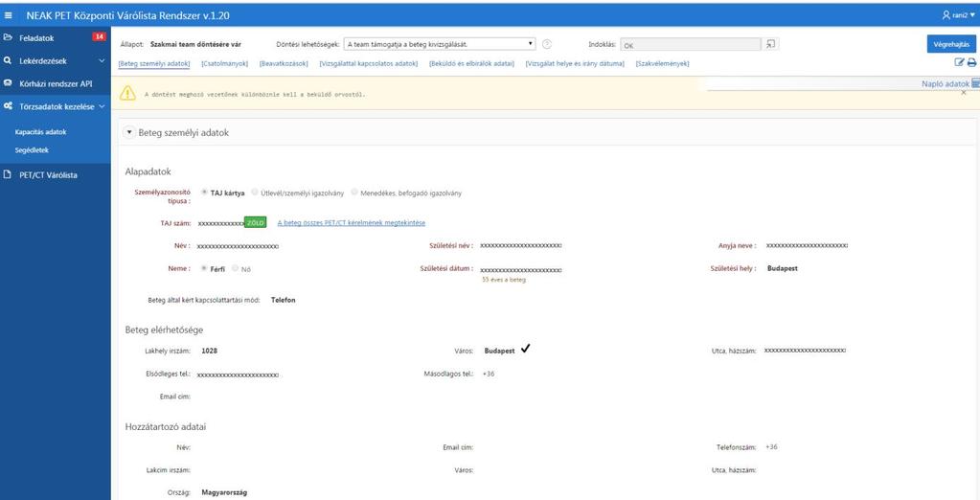Open the rani2 user dropdown arrow
Screen dimensions: 980x500
coord(972,15)
